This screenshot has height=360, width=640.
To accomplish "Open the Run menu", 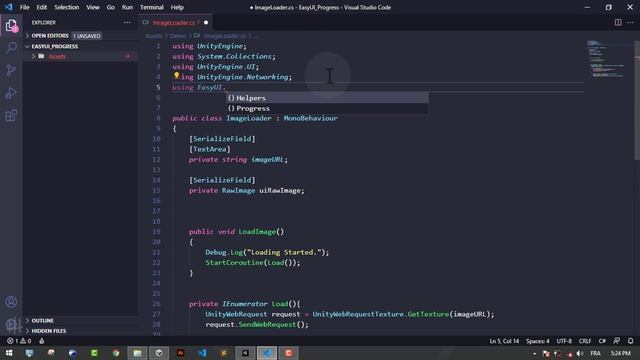I will [x=127, y=7].
